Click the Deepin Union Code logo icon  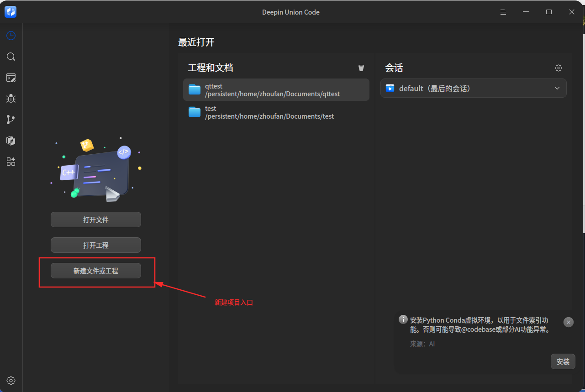pos(11,12)
